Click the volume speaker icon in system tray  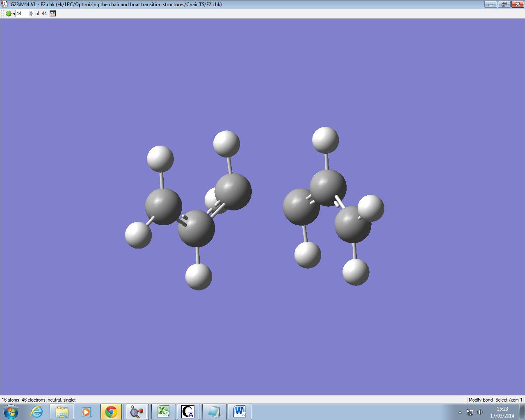pyautogui.click(x=480, y=412)
